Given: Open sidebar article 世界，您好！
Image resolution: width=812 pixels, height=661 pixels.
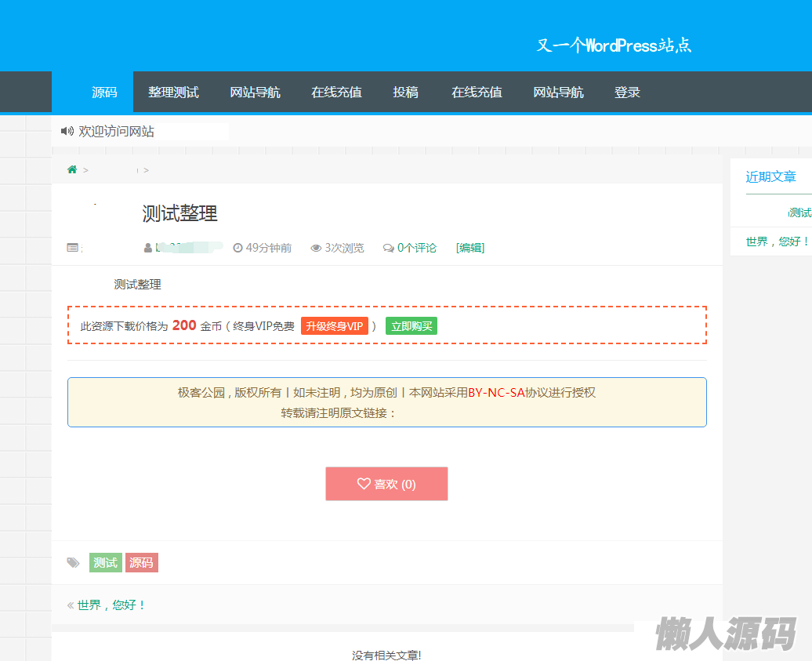Looking at the screenshot, I should click(x=778, y=242).
